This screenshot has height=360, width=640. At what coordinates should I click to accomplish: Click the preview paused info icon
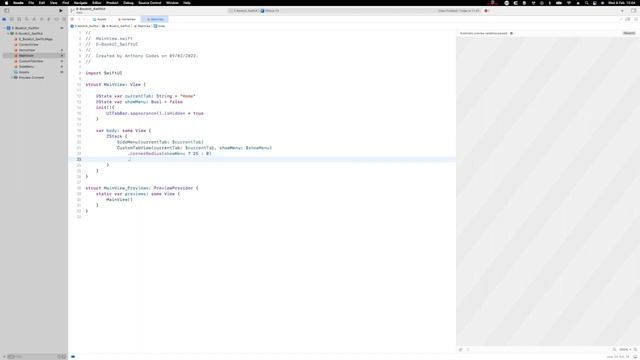coord(511,33)
